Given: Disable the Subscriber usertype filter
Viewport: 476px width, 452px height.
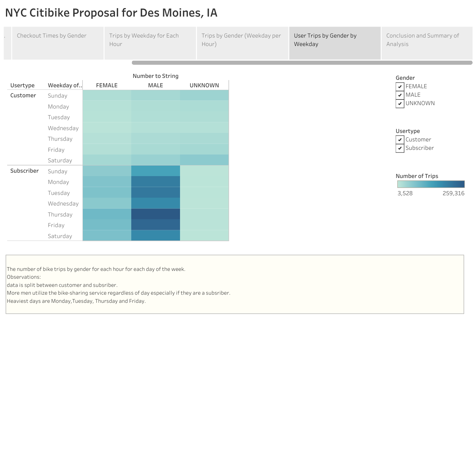Looking at the screenshot, I should click(x=400, y=148).
